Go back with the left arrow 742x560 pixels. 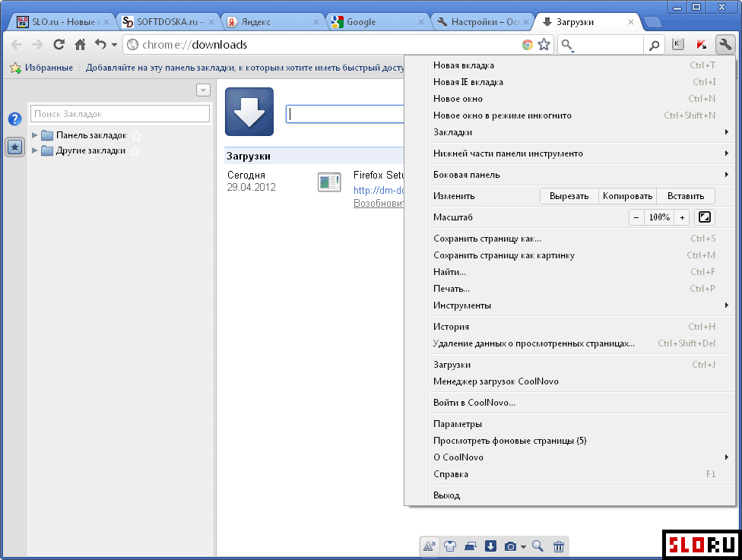(16, 45)
